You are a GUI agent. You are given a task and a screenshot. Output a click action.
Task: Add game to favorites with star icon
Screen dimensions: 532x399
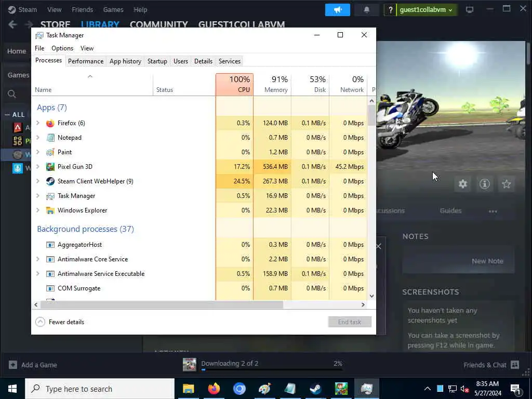click(507, 184)
